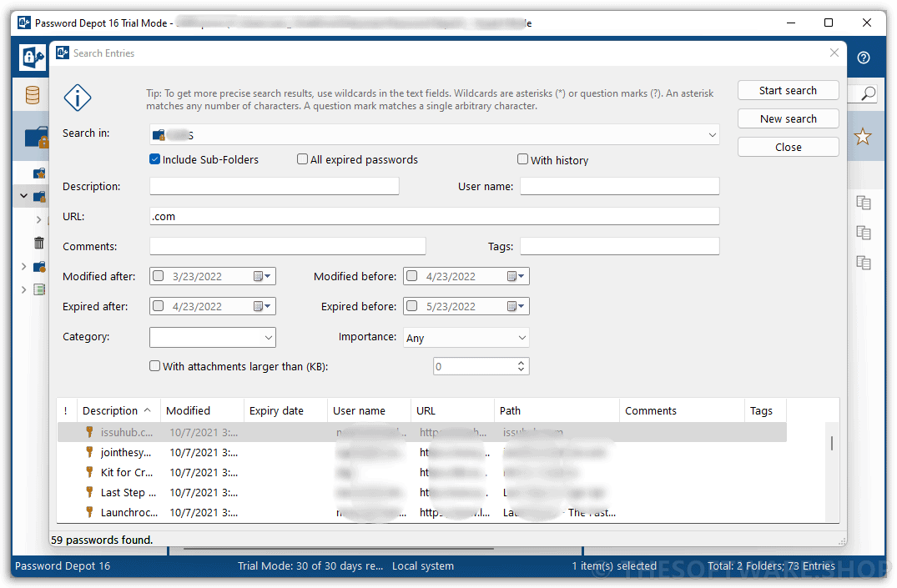Click 'Total: 2 Folders; 73 Entries' status text
The height and width of the screenshot is (588, 897).
tap(771, 565)
